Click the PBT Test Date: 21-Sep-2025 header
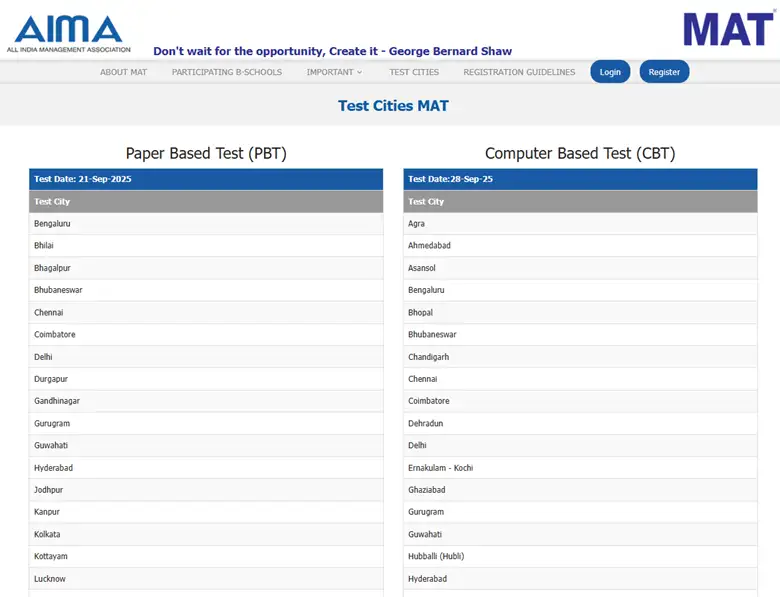Image resolution: width=780 pixels, height=597 pixels. click(x=206, y=179)
